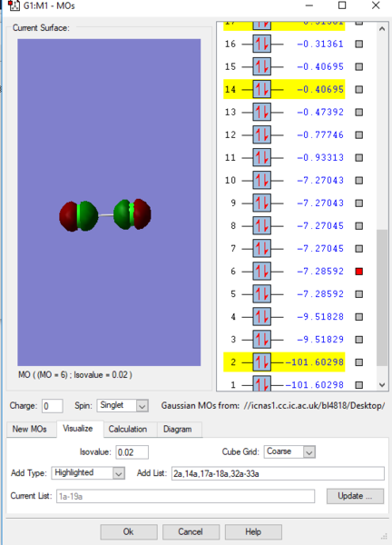Click the electron occupancy box of MO 10
The width and height of the screenshot is (392, 545).
[262, 181]
